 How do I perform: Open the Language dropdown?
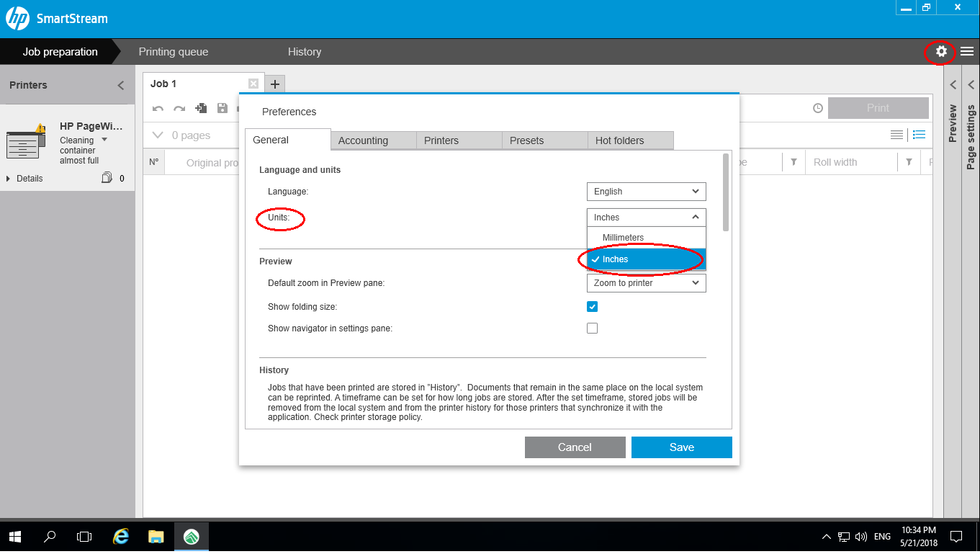647,192
